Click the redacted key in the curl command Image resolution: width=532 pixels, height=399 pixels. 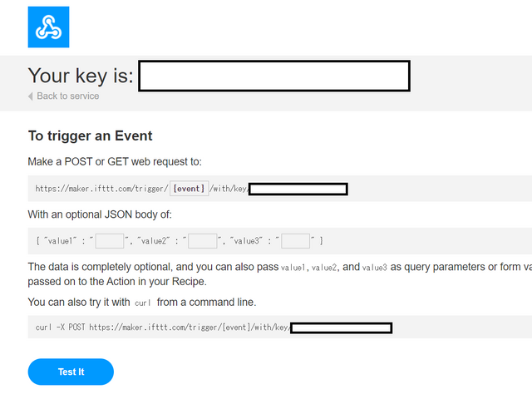(x=341, y=328)
